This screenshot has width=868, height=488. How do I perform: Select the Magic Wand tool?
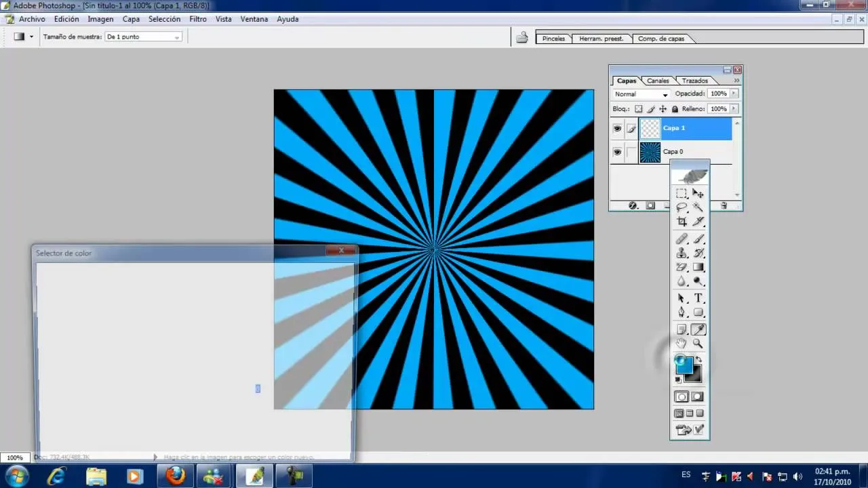click(698, 207)
